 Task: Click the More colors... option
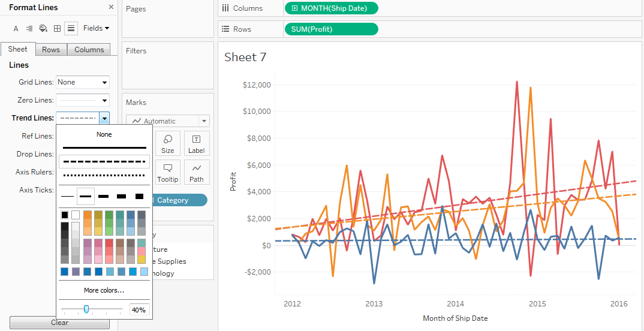click(104, 290)
